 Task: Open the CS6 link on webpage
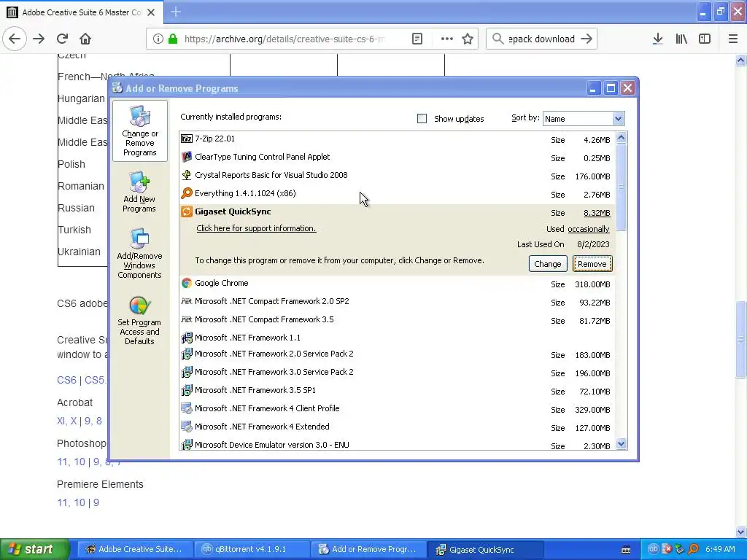click(66, 380)
